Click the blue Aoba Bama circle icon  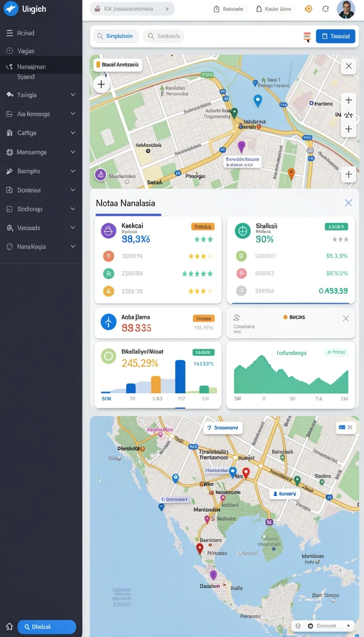pos(109,322)
